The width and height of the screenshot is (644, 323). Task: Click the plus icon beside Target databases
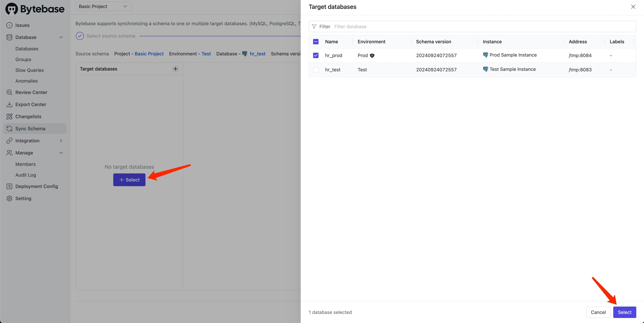pos(176,69)
